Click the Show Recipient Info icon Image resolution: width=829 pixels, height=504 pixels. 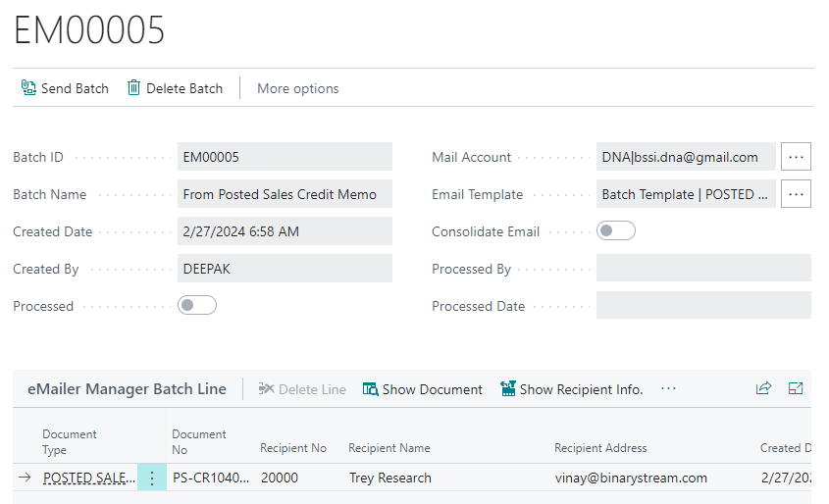pyautogui.click(x=508, y=389)
